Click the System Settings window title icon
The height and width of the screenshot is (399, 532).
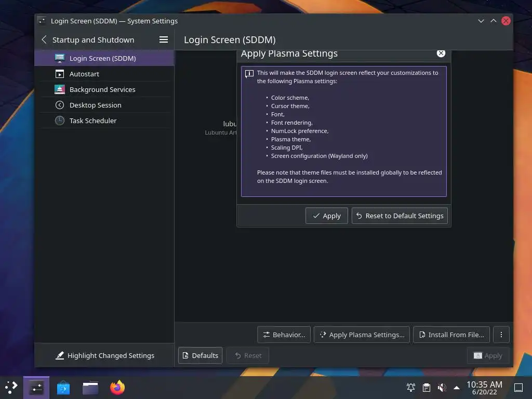(42, 21)
